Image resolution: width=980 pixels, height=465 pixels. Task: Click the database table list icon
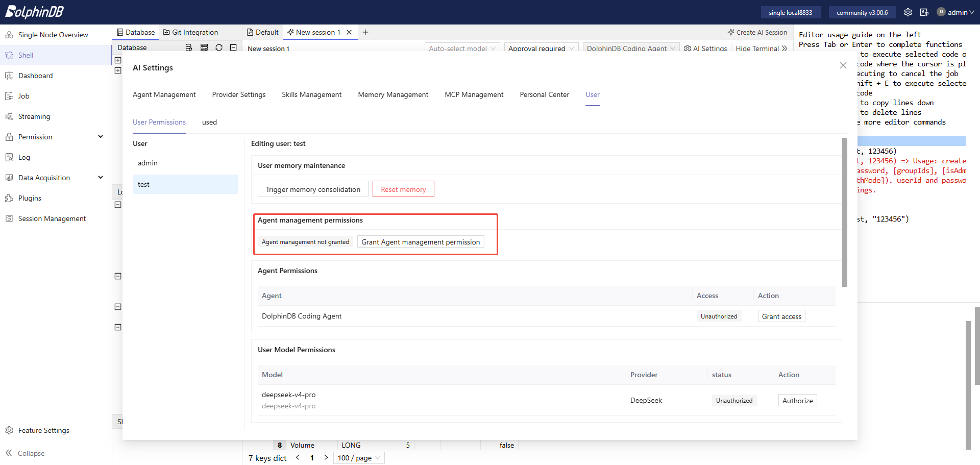click(204, 47)
